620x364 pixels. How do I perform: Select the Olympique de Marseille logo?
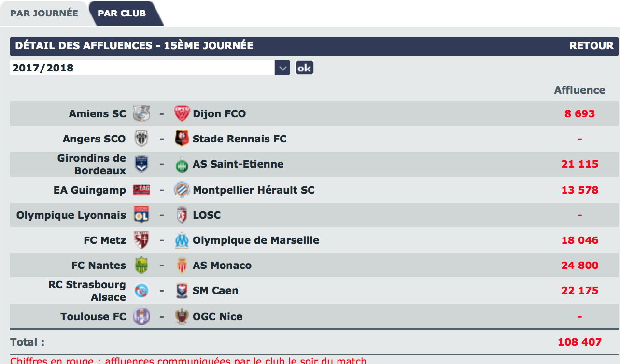pos(182,240)
